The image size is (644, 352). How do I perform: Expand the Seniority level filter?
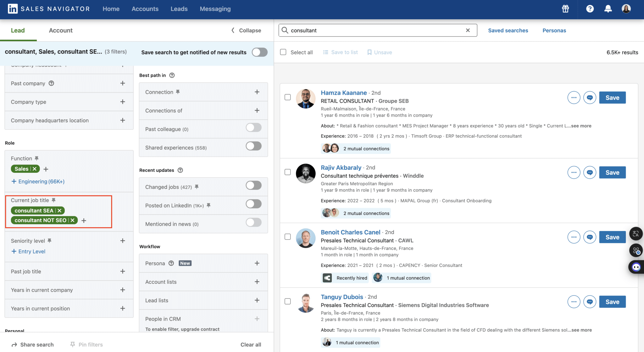[x=123, y=241]
